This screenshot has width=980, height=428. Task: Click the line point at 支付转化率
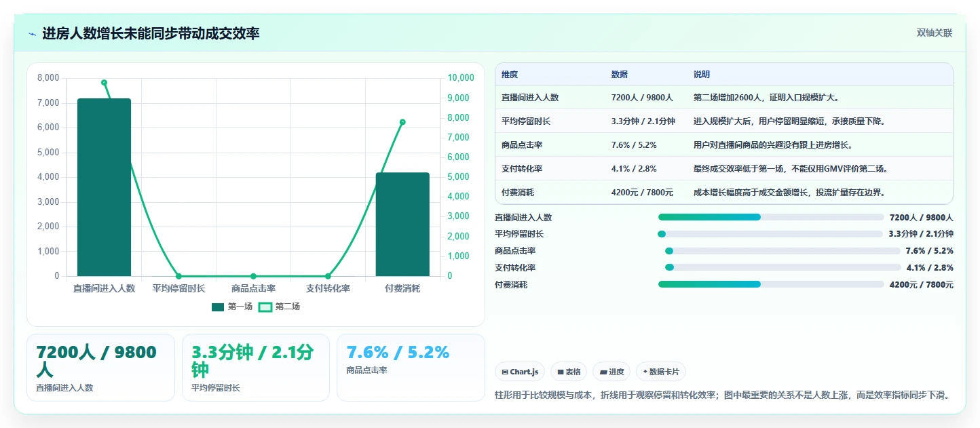tap(328, 276)
